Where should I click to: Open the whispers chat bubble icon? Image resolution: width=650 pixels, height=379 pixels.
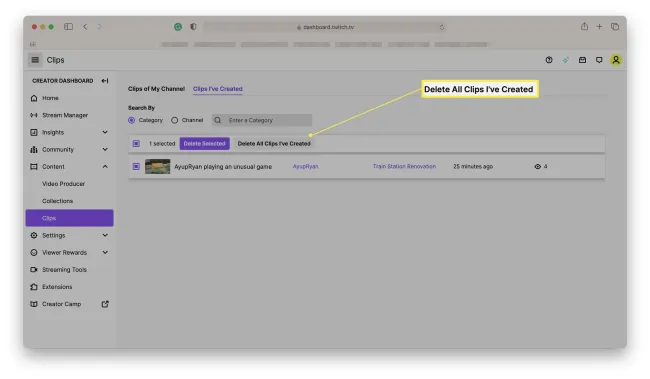tap(599, 60)
